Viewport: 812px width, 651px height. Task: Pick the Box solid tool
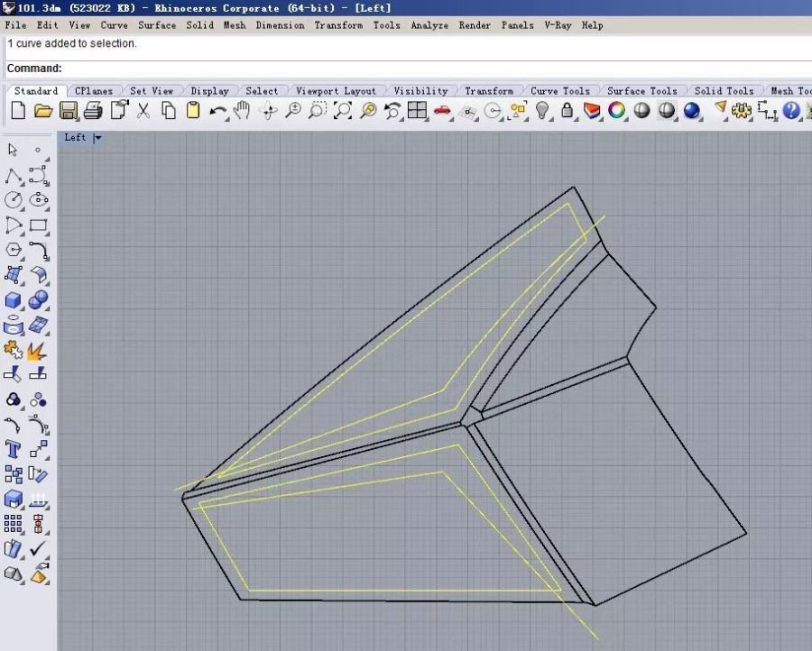click(x=14, y=300)
